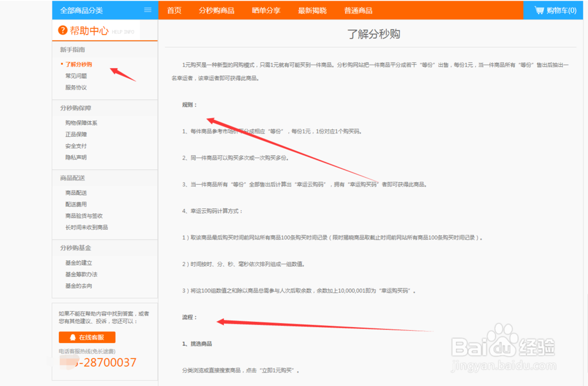Expand the 商品配送 section
This screenshot has height=386, width=588.
[x=71, y=178]
